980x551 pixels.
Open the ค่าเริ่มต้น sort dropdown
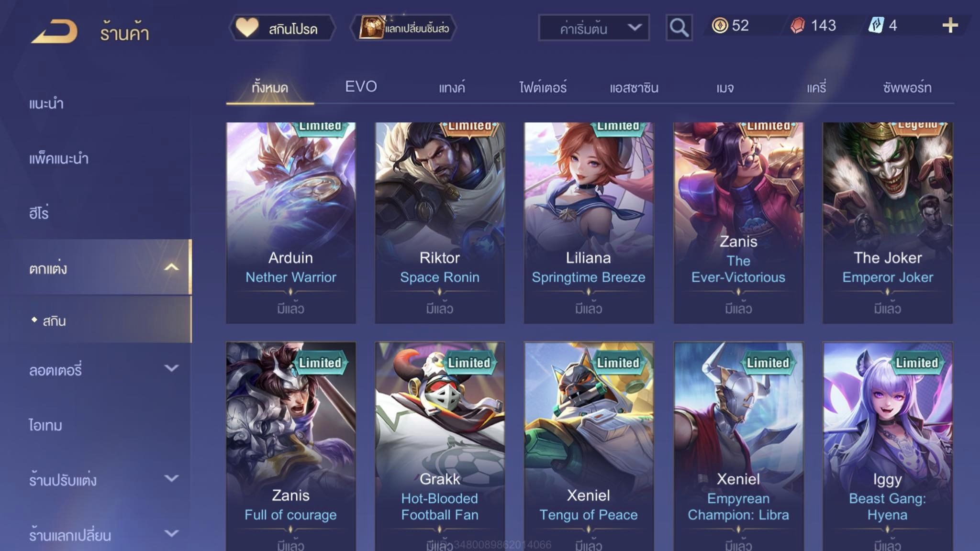click(594, 28)
